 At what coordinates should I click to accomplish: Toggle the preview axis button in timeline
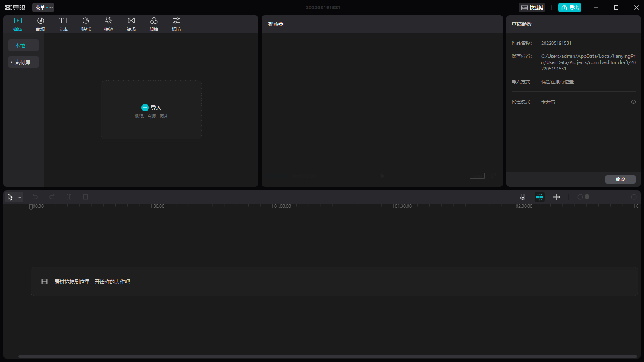556,197
